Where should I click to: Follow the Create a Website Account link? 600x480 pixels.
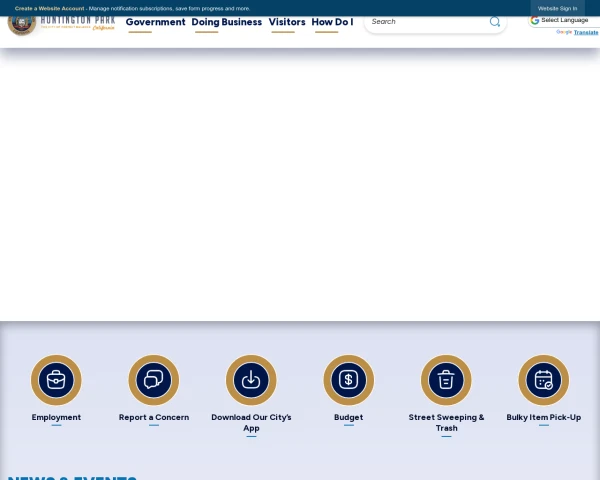(49, 8)
